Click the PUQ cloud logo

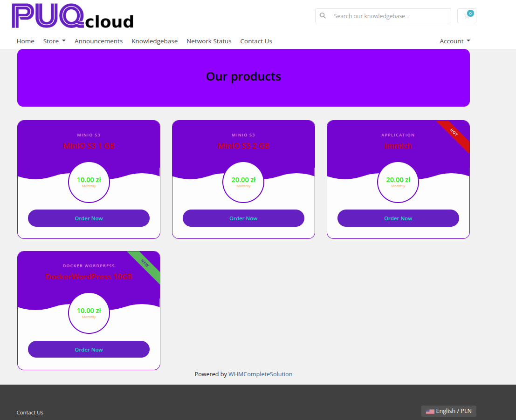tap(73, 16)
